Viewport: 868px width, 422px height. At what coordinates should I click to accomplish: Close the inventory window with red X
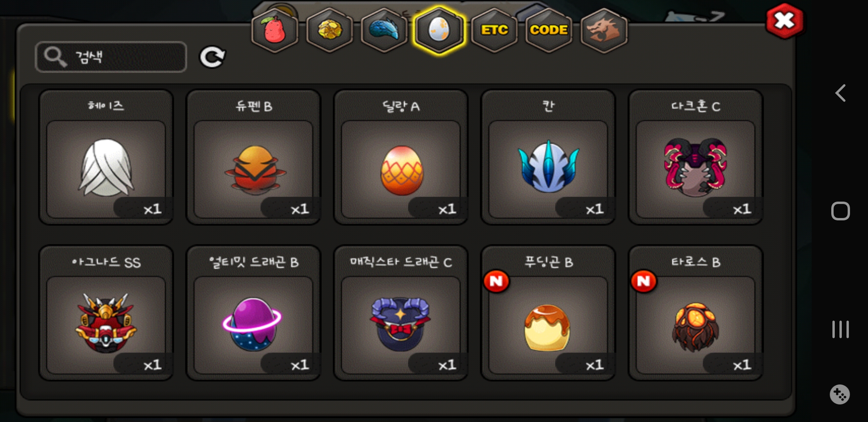[785, 21]
